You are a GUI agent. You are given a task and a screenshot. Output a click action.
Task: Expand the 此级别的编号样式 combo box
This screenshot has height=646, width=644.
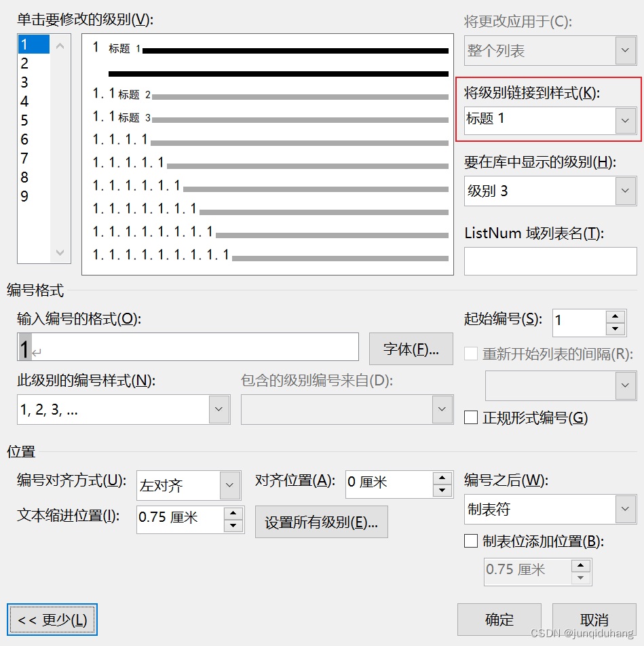click(x=219, y=410)
